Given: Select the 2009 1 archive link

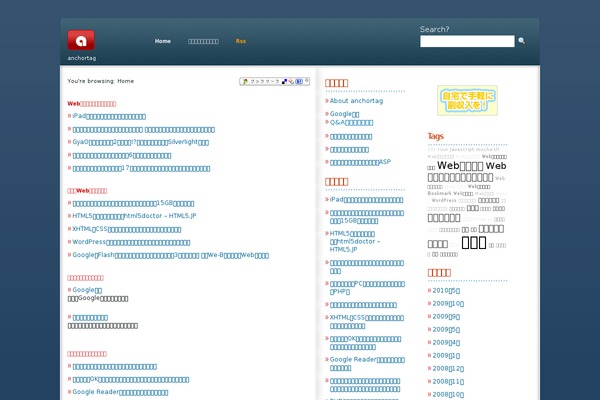Looking at the screenshot, I should [446, 356].
